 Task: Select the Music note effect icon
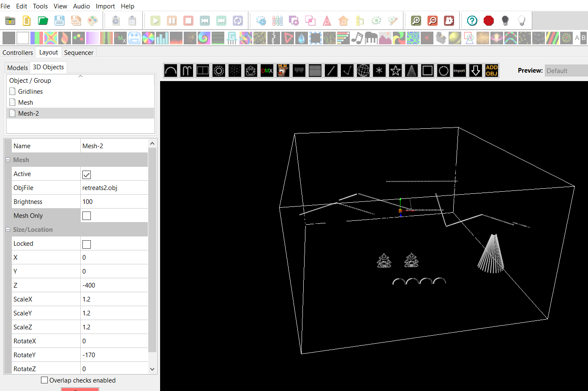[x=357, y=38]
